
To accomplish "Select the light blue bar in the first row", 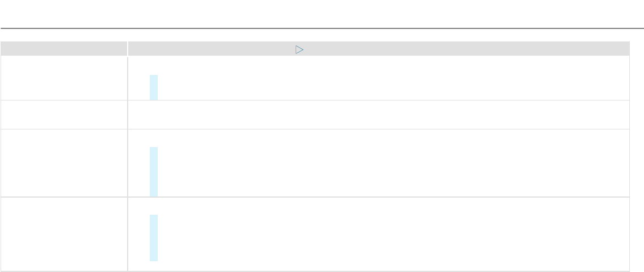I will tap(153, 87).
